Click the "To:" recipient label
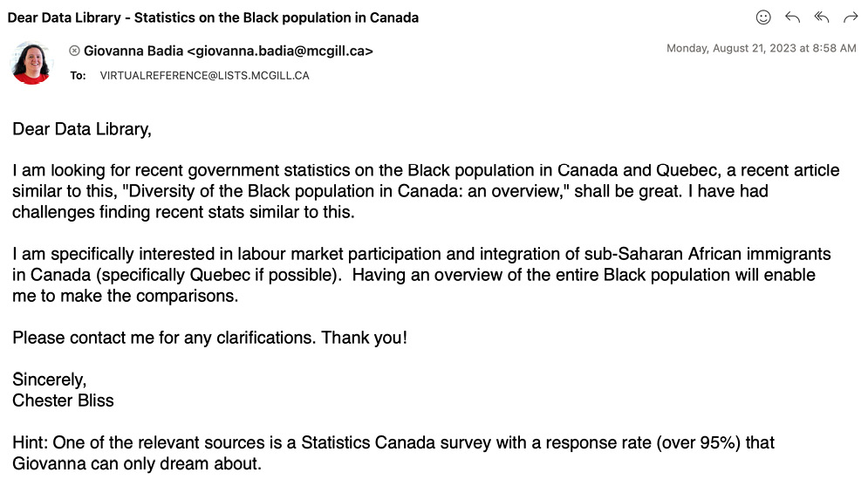This screenshot has width=868, height=486. click(x=79, y=76)
